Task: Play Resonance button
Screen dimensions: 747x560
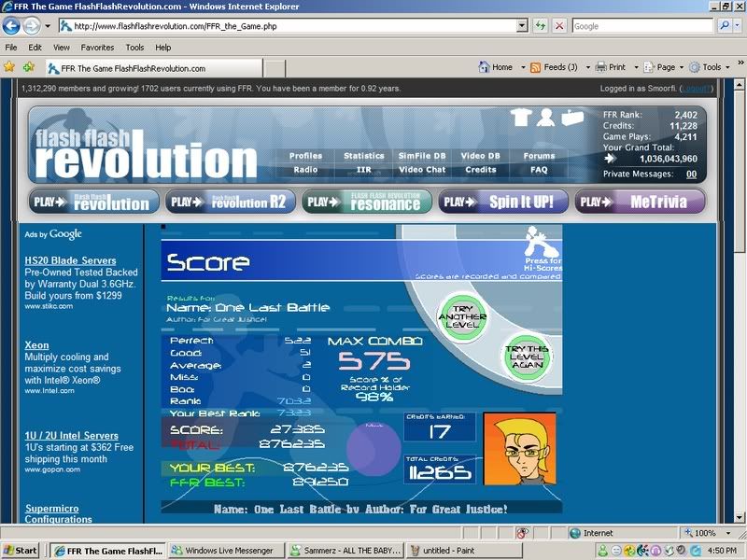Action: click(x=367, y=202)
